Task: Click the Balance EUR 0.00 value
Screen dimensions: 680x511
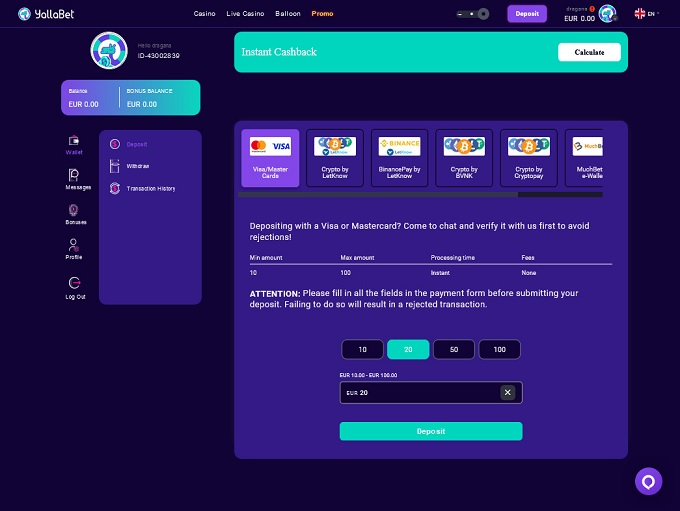Action: pyautogui.click(x=83, y=105)
